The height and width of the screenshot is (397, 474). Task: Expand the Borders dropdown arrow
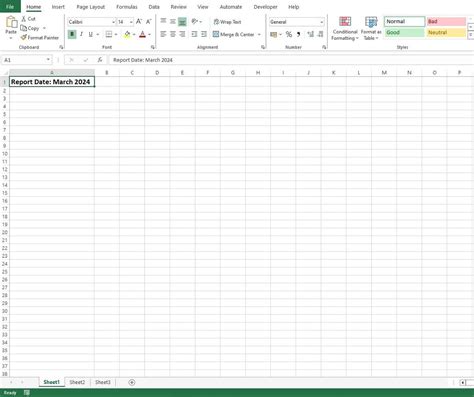[116, 34]
